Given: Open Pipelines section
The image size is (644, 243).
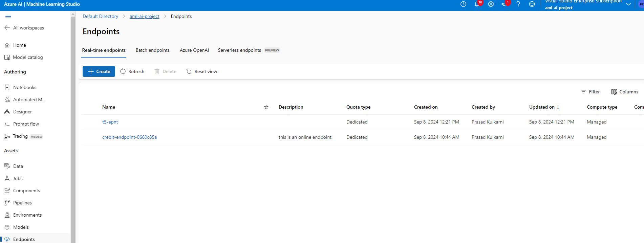Looking at the screenshot, I should tap(18, 203).
